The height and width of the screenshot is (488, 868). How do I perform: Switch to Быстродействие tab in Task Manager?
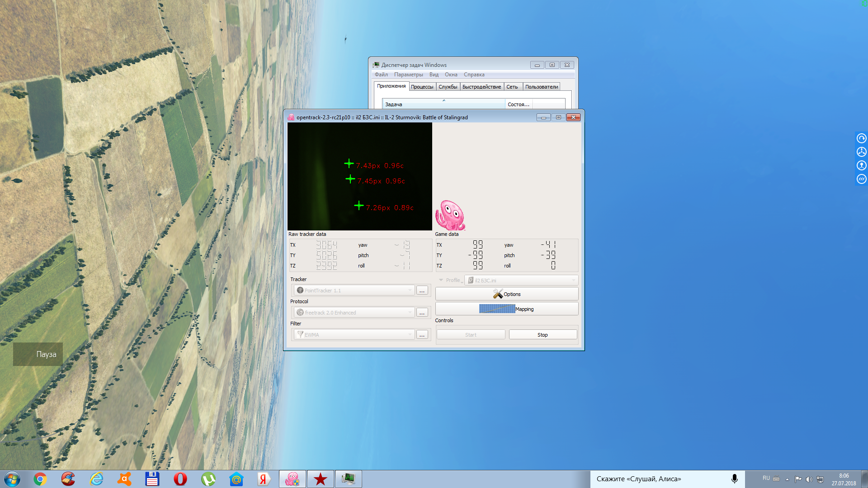(x=482, y=87)
